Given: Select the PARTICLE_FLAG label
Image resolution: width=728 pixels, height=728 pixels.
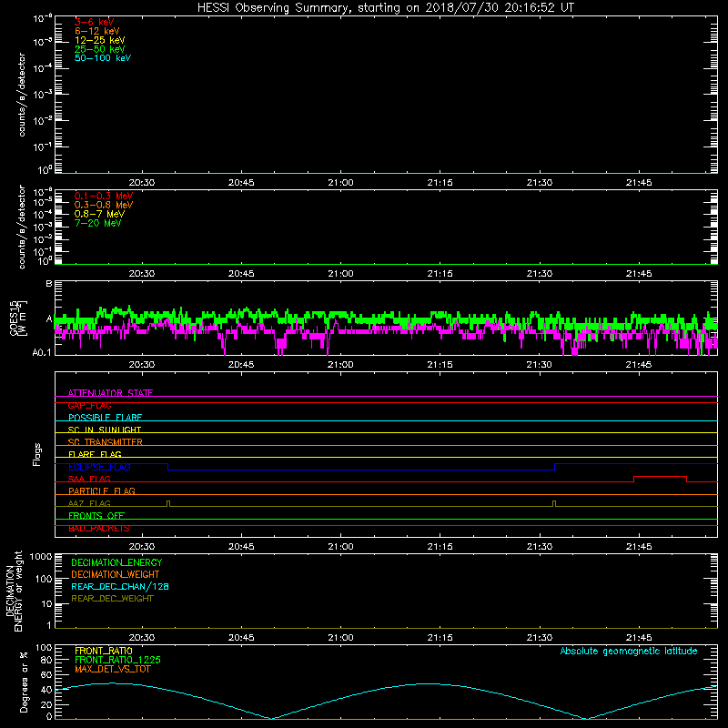Looking at the screenshot, I should pyautogui.click(x=102, y=490).
